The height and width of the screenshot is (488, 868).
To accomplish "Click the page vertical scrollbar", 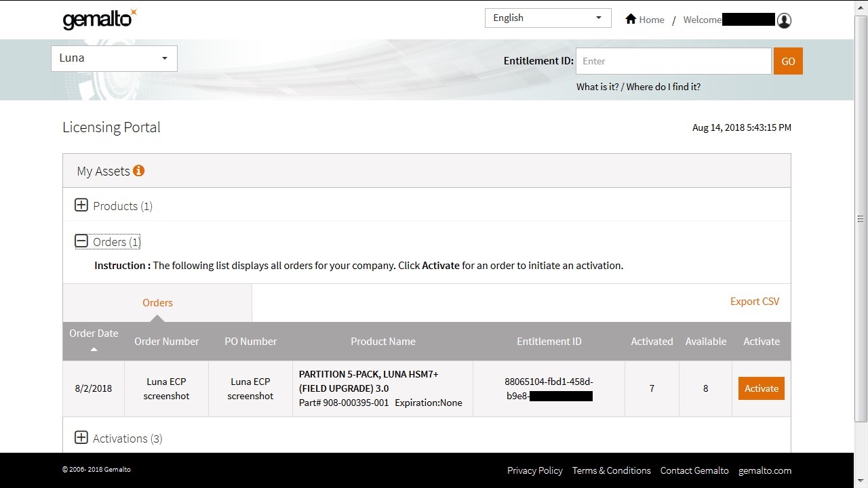I will point(861,218).
